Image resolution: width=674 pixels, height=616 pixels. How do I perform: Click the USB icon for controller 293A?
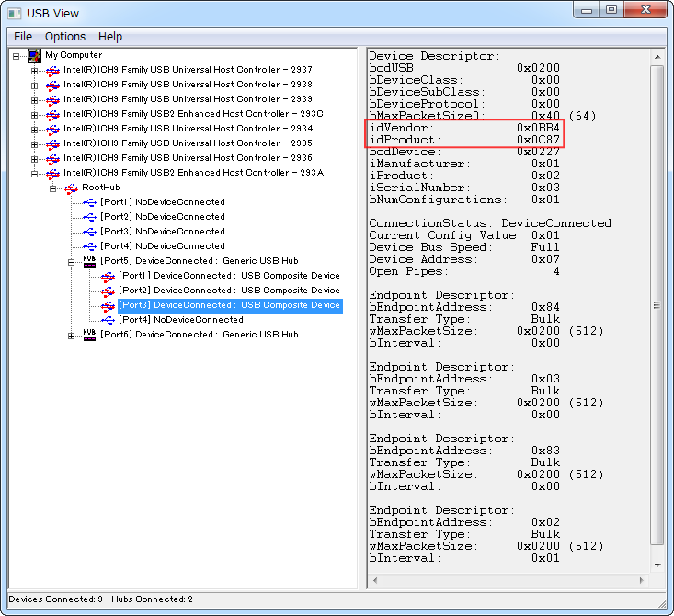coord(52,173)
